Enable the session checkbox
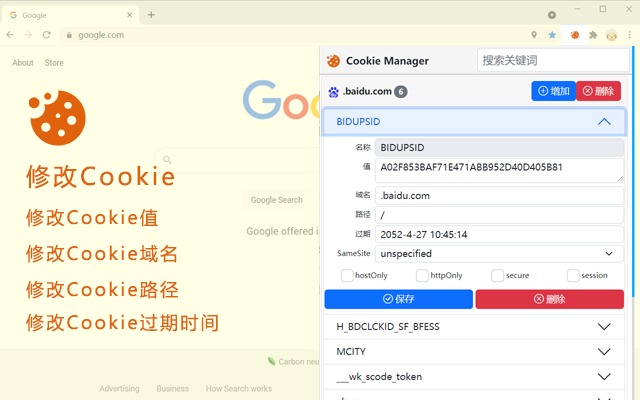640x400 pixels. [x=573, y=276]
